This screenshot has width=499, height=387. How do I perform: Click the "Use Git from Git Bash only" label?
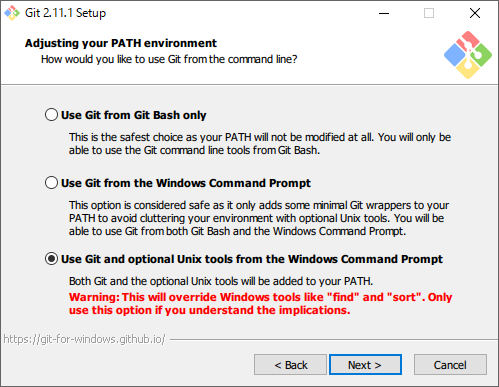[134, 115]
